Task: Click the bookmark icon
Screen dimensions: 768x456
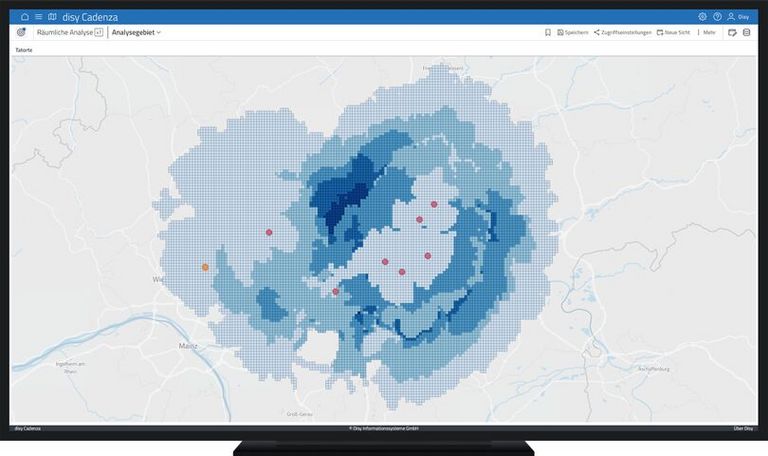Action: (548, 33)
